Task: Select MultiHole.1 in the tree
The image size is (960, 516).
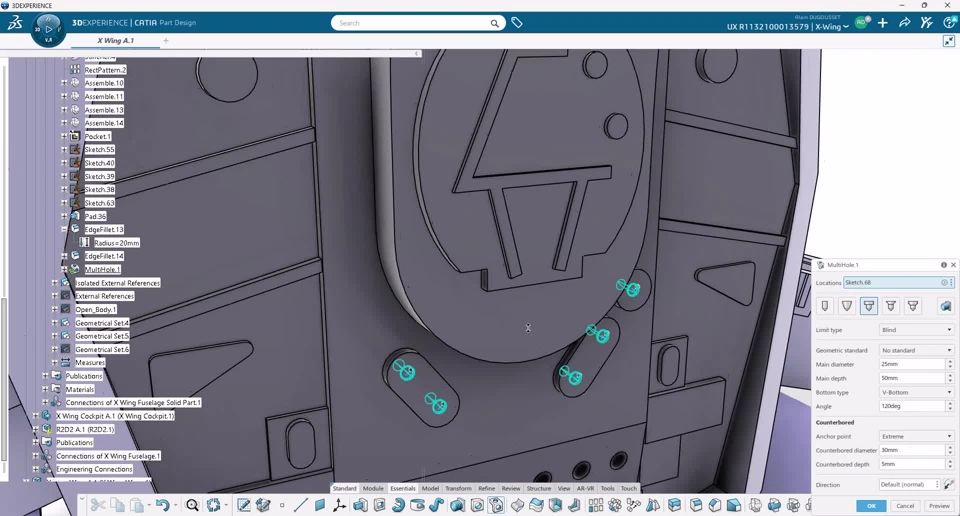Action: [x=102, y=269]
